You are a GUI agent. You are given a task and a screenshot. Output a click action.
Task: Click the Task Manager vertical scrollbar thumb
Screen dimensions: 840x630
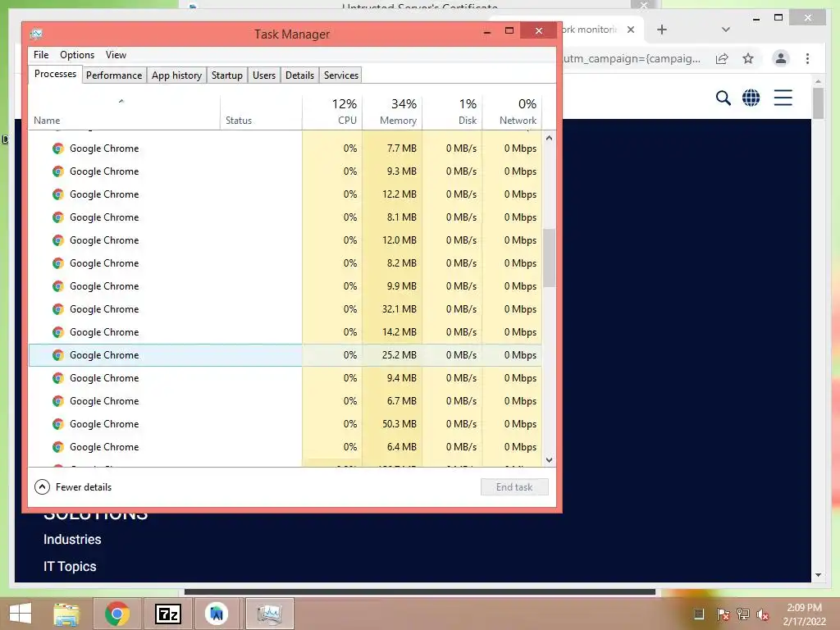tap(549, 258)
